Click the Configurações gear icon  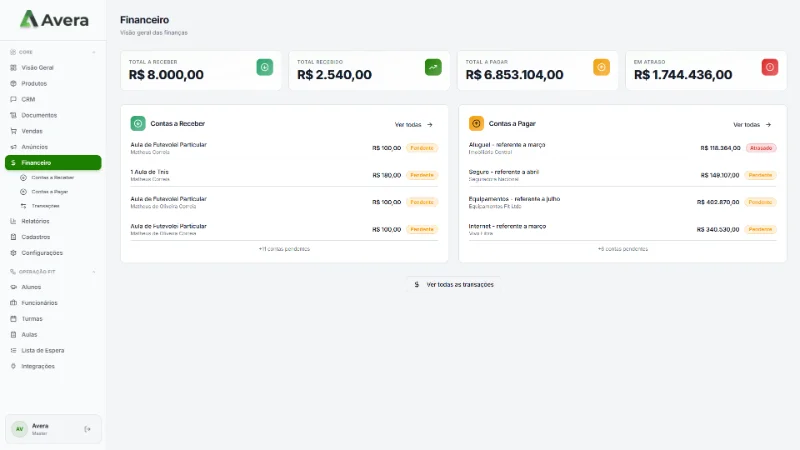tap(13, 253)
